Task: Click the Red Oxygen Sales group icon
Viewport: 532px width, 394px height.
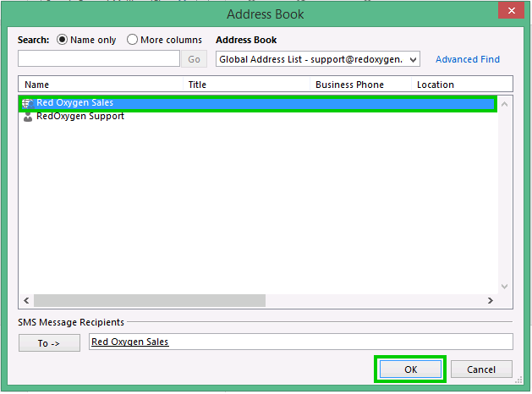Action: click(28, 103)
